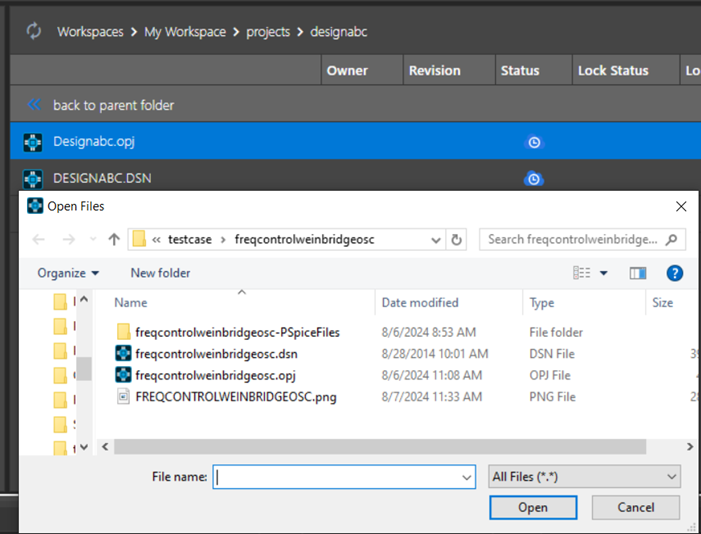Open dialog help question mark
Image resolution: width=701 pixels, height=534 pixels.
click(x=675, y=273)
